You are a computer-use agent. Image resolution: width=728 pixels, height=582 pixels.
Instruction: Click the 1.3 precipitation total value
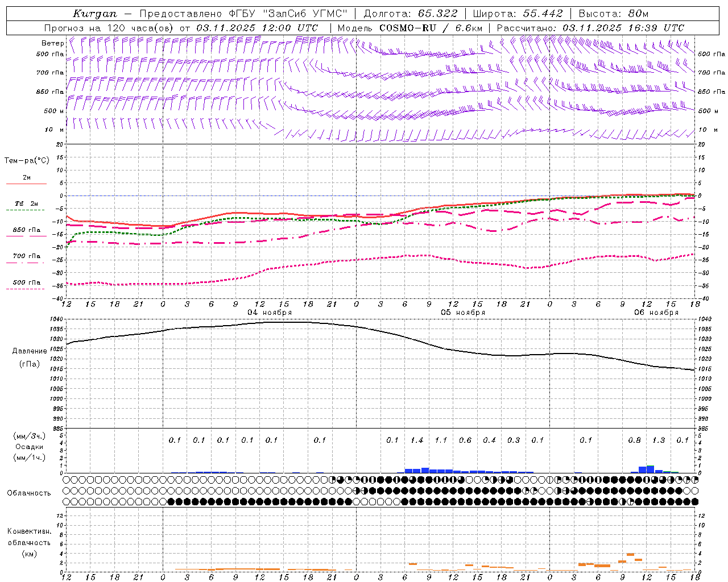coord(659,440)
